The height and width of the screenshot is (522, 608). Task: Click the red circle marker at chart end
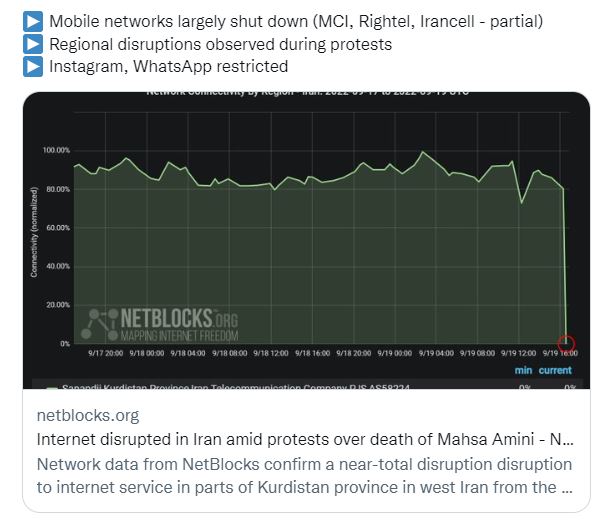point(567,343)
